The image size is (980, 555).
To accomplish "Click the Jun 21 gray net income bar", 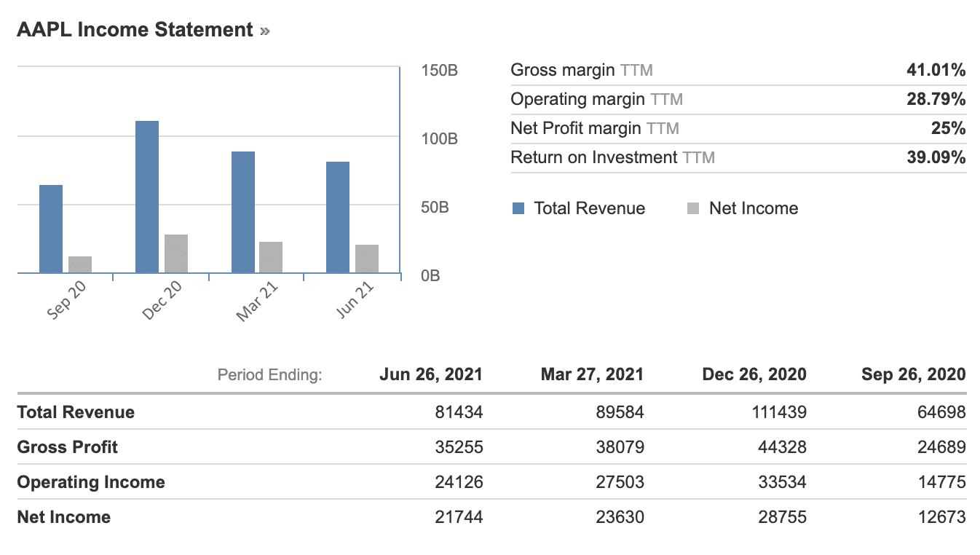I will click(x=367, y=259).
